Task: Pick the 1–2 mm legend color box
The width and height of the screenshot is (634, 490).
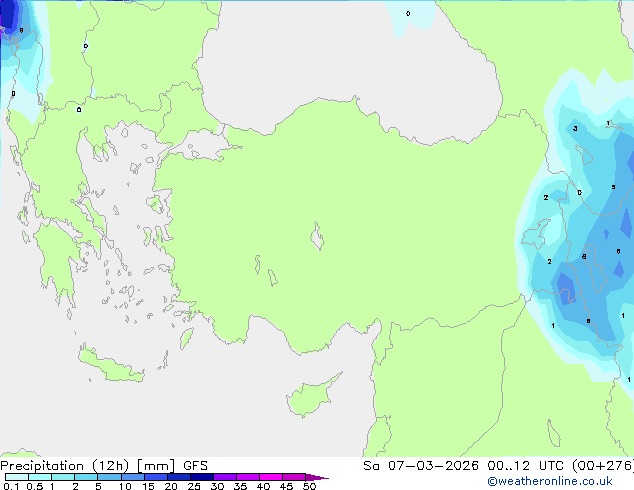Action: pyautogui.click(x=63, y=477)
